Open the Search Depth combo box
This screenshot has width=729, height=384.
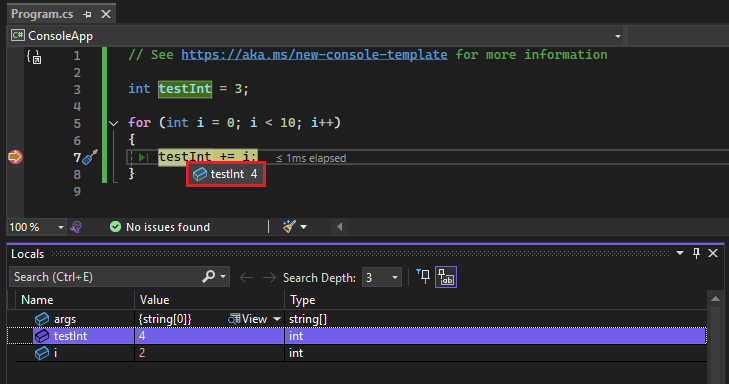point(382,278)
